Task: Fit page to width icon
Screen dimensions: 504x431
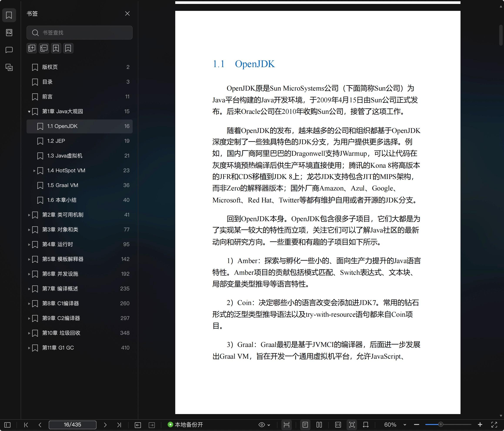Action: coord(365,425)
